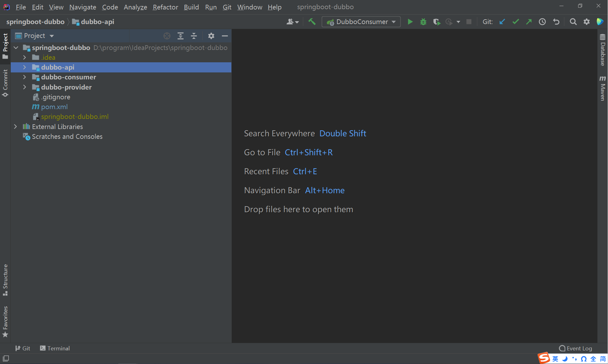The height and width of the screenshot is (364, 608).
Task: Click the Debug bug icon
Action: 423,22
